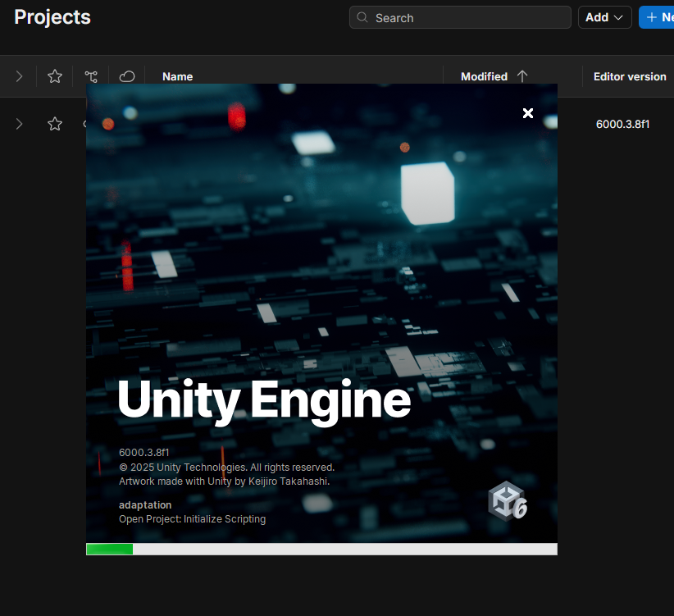This screenshot has width=674, height=616.
Task: Click splash version text 6000.3.8f1
Action: [144, 453]
